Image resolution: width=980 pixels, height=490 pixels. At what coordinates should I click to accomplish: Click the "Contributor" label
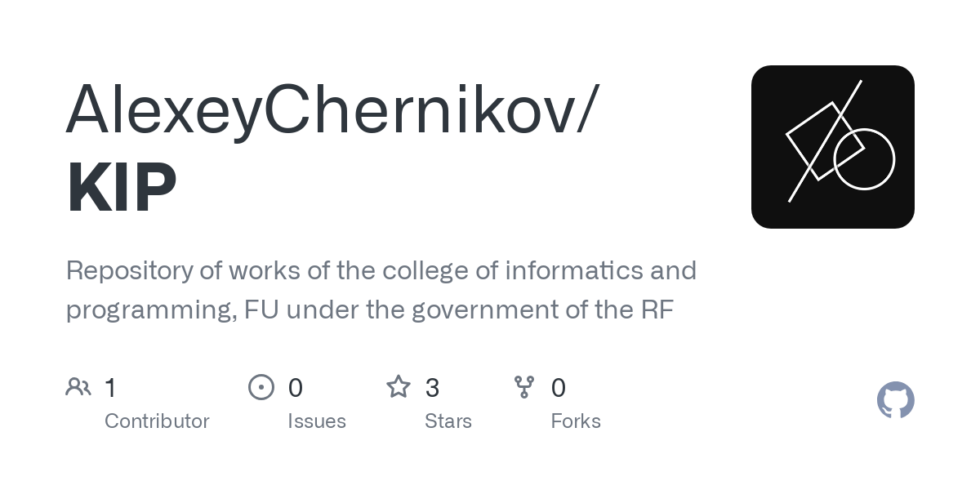coord(157,421)
